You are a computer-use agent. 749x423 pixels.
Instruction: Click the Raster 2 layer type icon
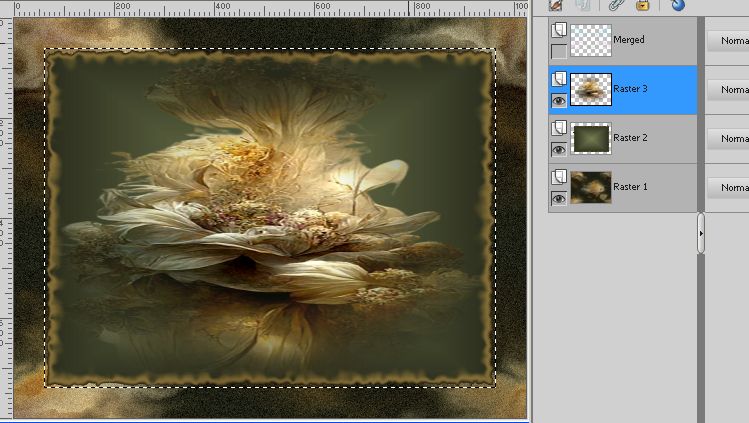[559, 130]
